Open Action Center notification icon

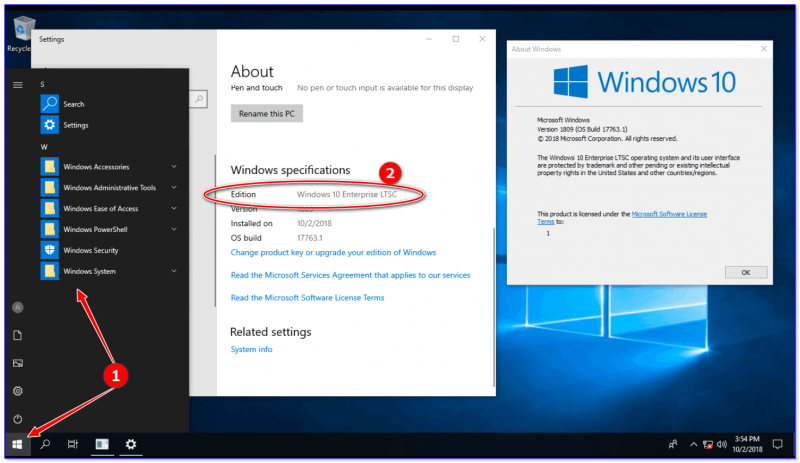pos(778,444)
